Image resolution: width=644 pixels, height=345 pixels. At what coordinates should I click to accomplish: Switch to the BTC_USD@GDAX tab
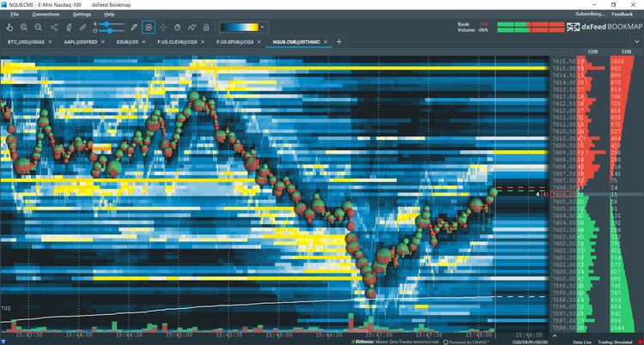pyautogui.click(x=25, y=42)
